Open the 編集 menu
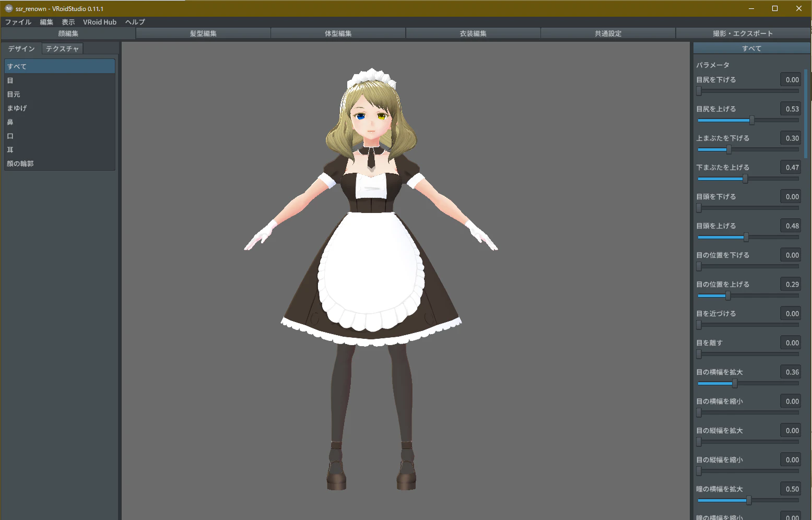The width and height of the screenshot is (812, 520). coord(46,22)
